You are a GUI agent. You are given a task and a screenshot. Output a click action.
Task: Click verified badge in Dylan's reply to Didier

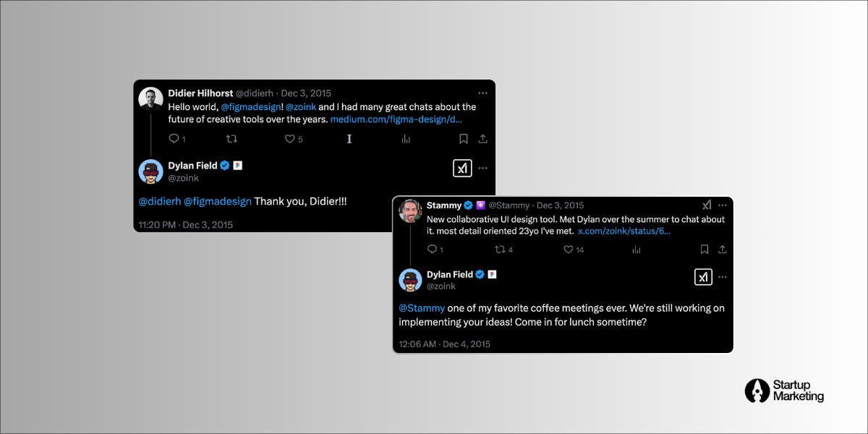point(225,166)
